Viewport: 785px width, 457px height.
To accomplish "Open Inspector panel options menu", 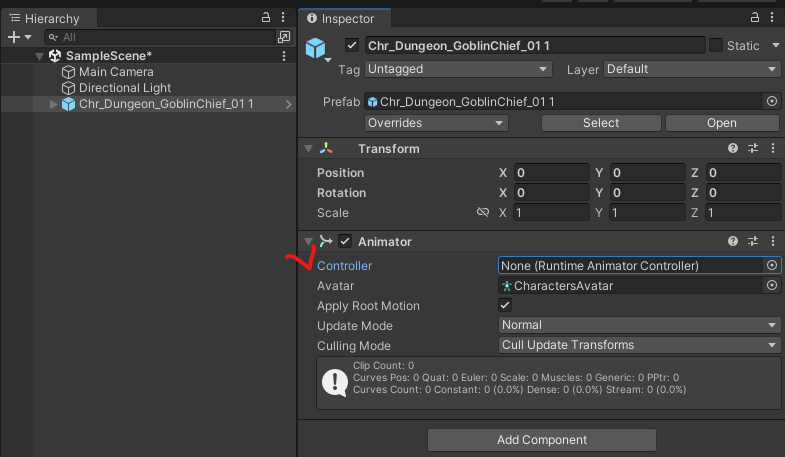I will coord(771,18).
